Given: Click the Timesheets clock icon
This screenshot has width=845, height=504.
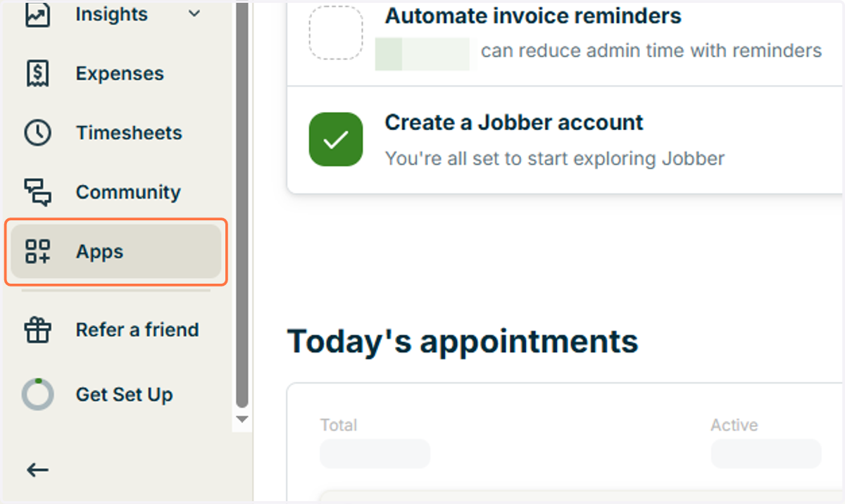Looking at the screenshot, I should [x=37, y=132].
